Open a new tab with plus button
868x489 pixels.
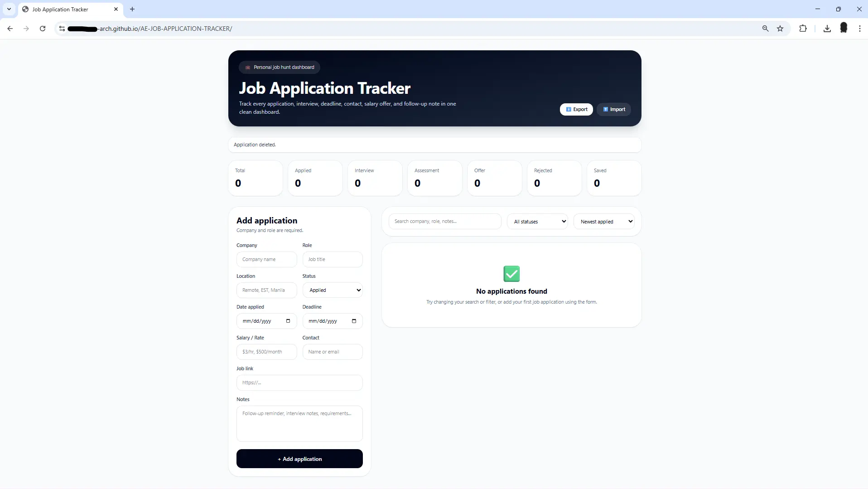click(132, 9)
